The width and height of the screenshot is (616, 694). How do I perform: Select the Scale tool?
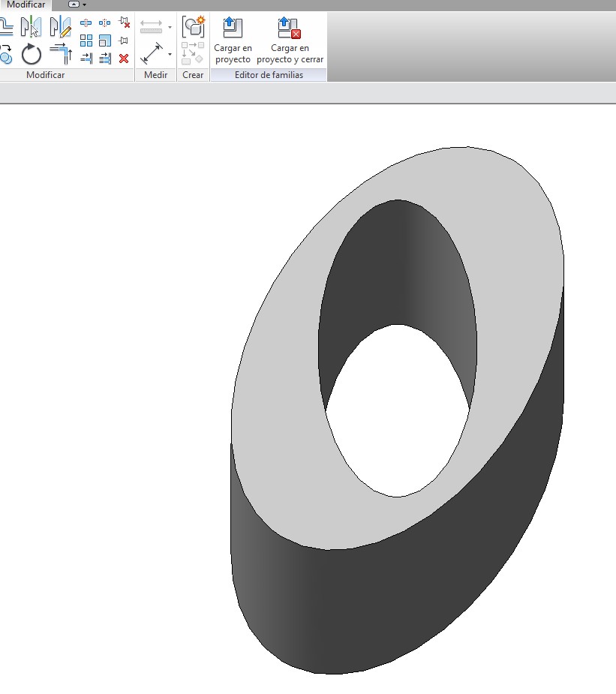click(x=105, y=41)
